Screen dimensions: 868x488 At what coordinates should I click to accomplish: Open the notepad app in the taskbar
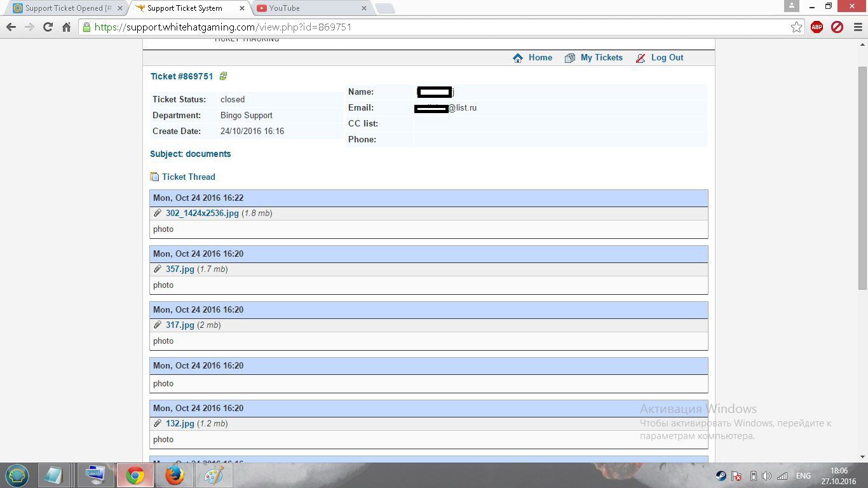[54, 475]
